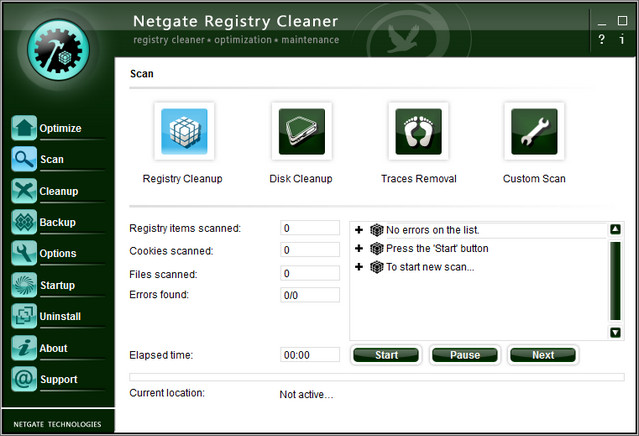Viewport: 639px width, 436px height.
Task: Click the Pause button
Action: tap(464, 355)
